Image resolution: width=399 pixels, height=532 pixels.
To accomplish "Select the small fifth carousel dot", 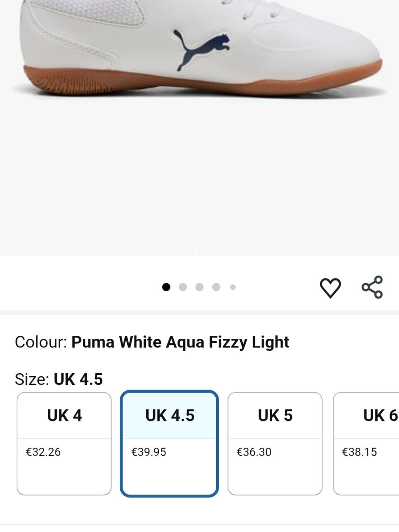I will point(233,287).
